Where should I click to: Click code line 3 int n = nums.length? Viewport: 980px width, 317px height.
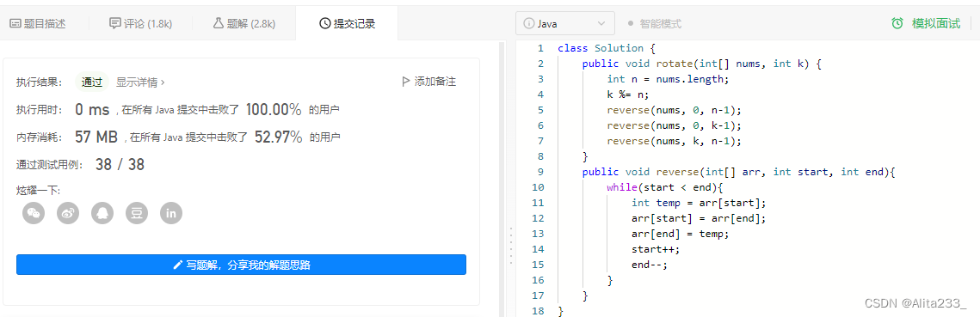(x=669, y=79)
